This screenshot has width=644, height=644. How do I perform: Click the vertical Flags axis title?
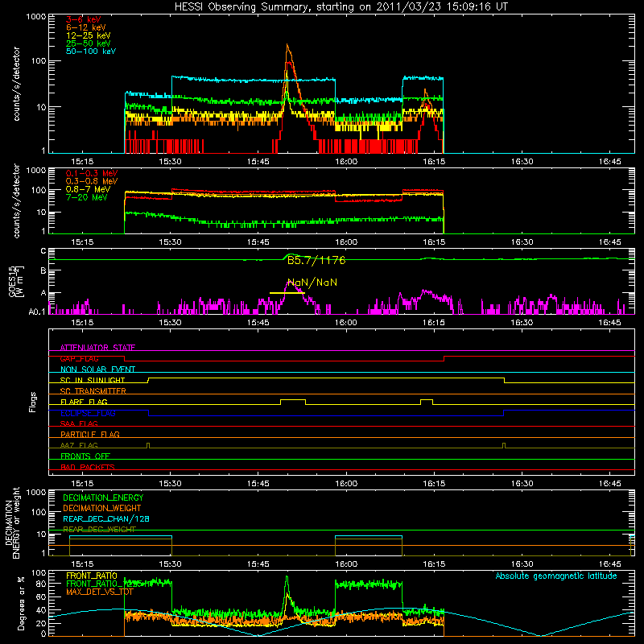pyautogui.click(x=33, y=402)
